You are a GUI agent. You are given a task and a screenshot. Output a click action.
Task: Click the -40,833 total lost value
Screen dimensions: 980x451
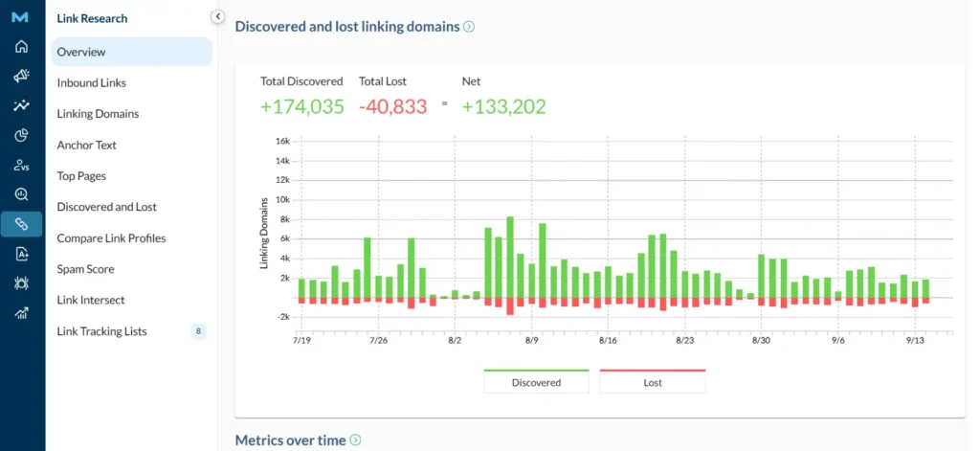392,106
